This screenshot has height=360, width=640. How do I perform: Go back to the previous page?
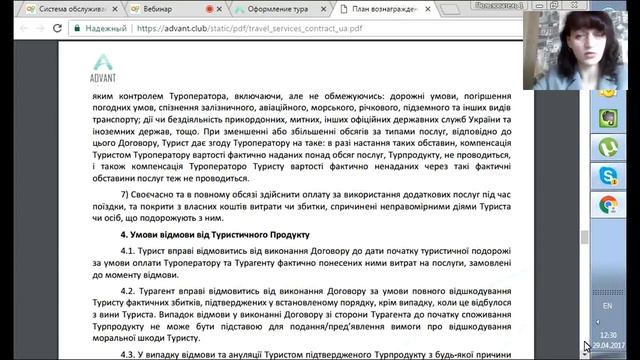click(24, 28)
